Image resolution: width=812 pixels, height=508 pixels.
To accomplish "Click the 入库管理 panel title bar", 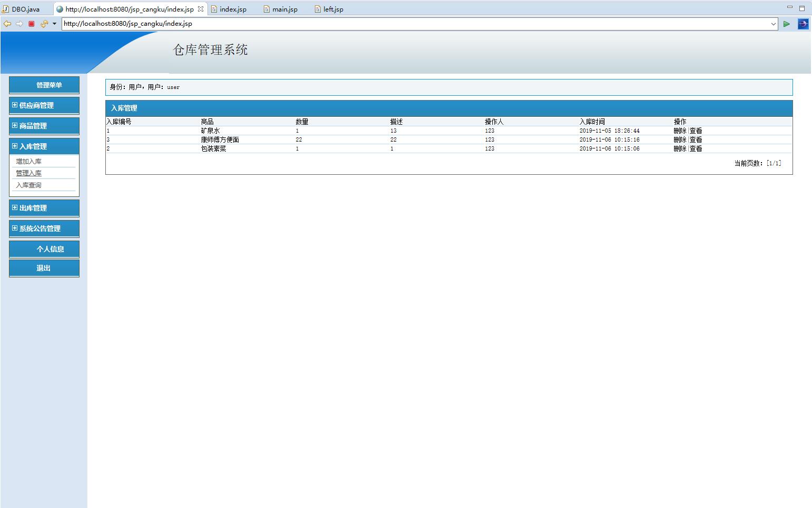I will (449, 108).
